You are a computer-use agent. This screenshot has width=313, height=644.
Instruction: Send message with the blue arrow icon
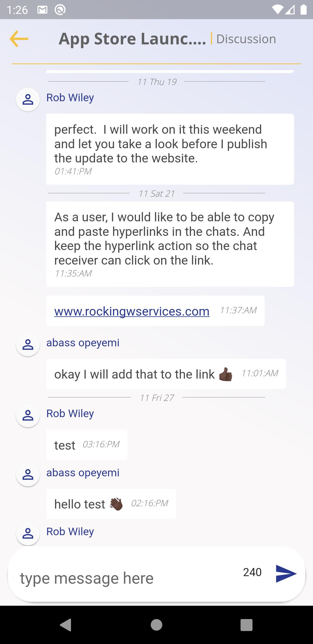tap(286, 574)
